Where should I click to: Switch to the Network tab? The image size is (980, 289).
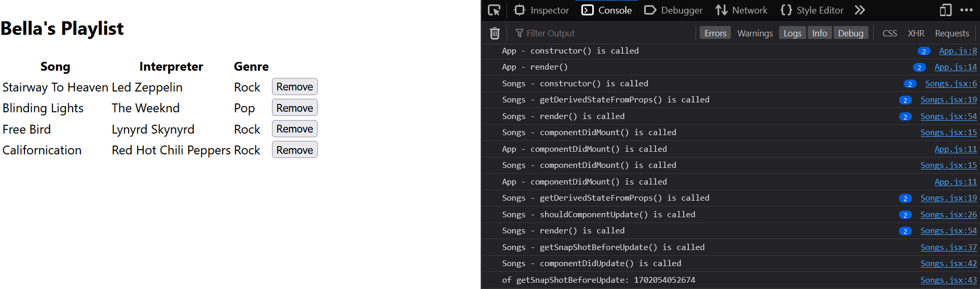[x=741, y=10]
